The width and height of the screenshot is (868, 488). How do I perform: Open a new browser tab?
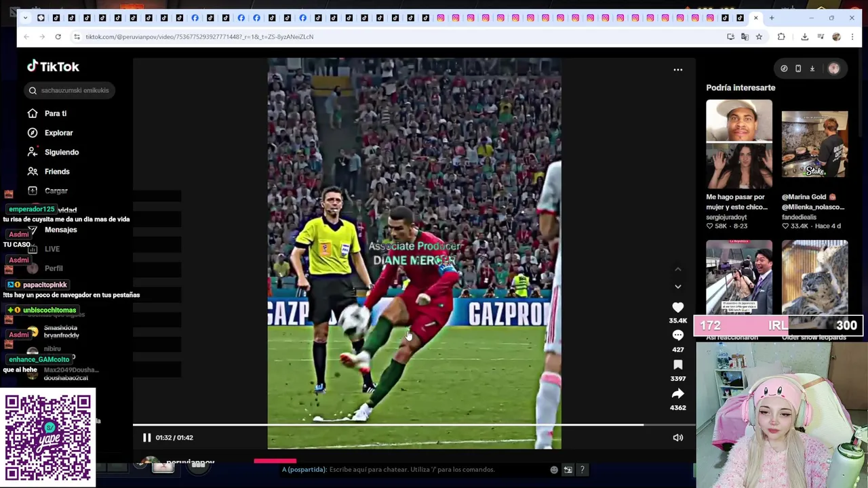coord(772,18)
